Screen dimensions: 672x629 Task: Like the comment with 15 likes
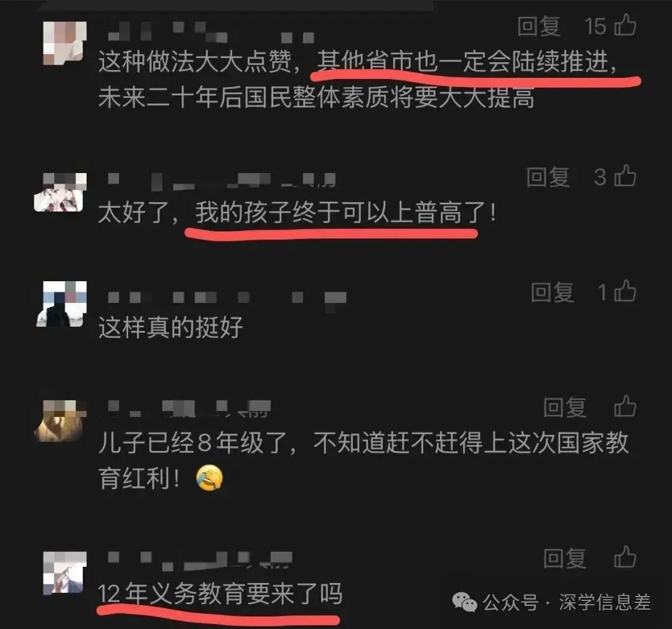tap(625, 25)
